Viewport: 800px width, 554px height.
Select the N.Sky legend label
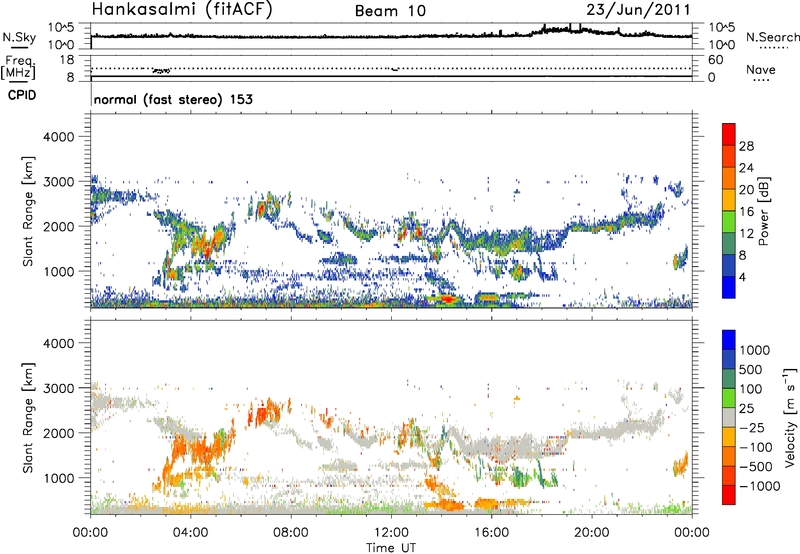[x=19, y=37]
